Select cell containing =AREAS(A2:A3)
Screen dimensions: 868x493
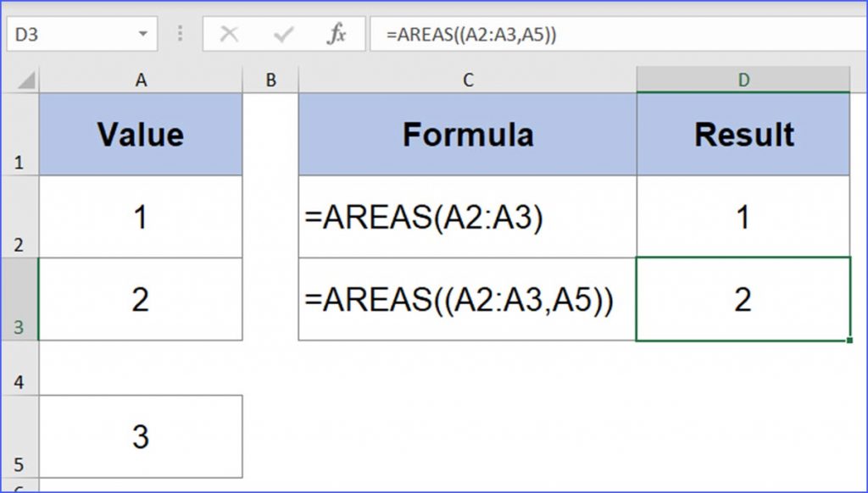coord(468,217)
